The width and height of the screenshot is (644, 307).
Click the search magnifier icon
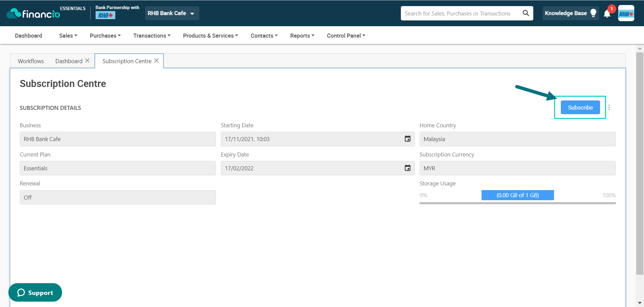tap(526, 13)
